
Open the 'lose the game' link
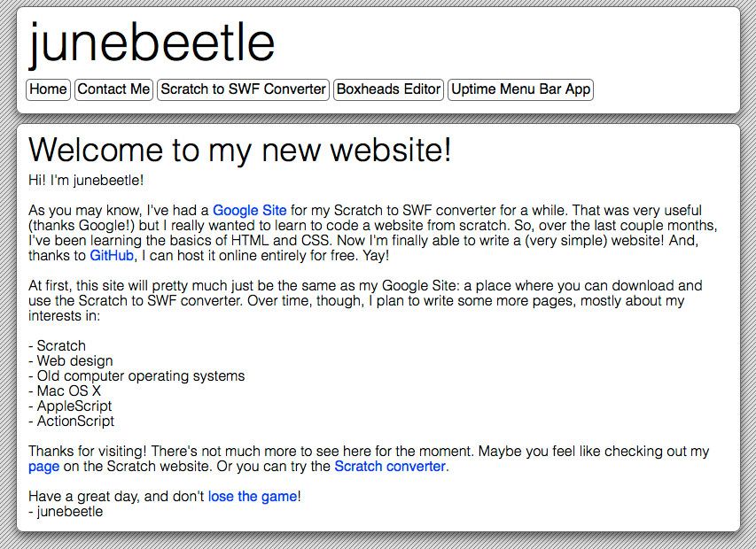(x=253, y=497)
